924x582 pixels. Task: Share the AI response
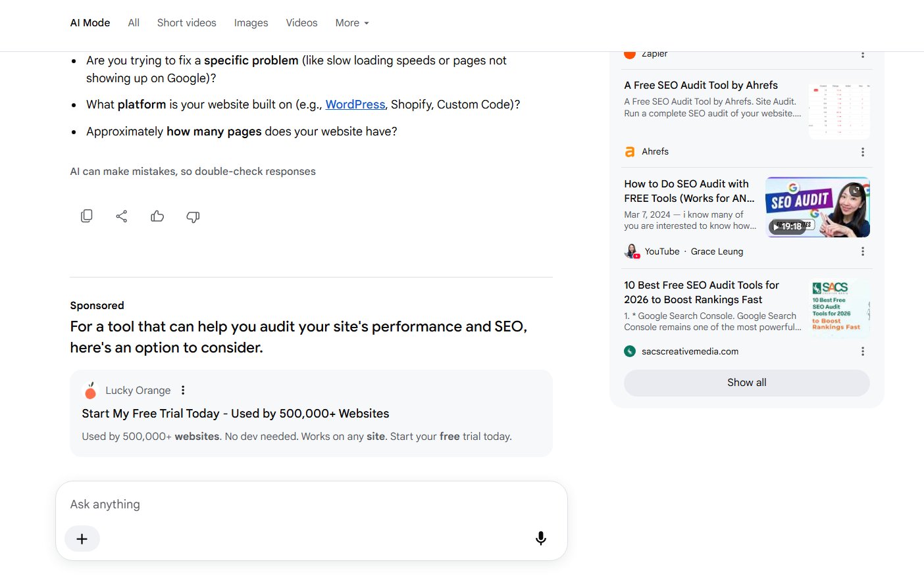click(x=122, y=216)
